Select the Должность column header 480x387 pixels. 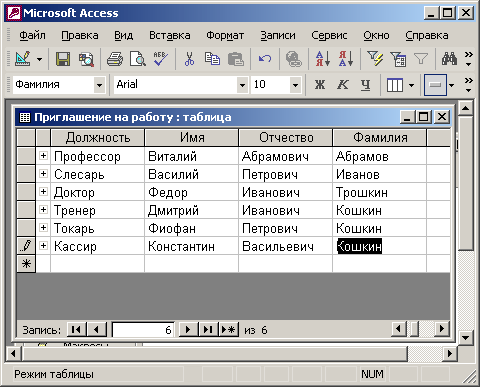pyautogui.click(x=97, y=138)
